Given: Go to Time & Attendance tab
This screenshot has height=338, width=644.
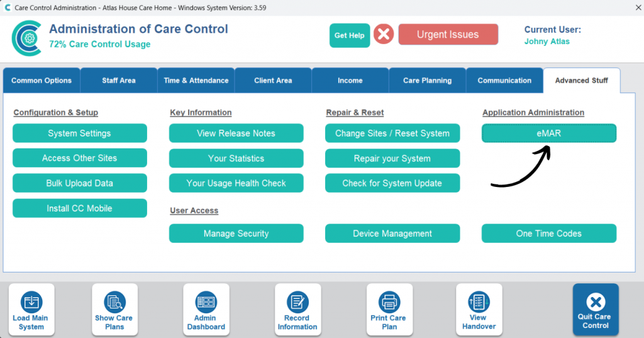Looking at the screenshot, I should coord(196,80).
